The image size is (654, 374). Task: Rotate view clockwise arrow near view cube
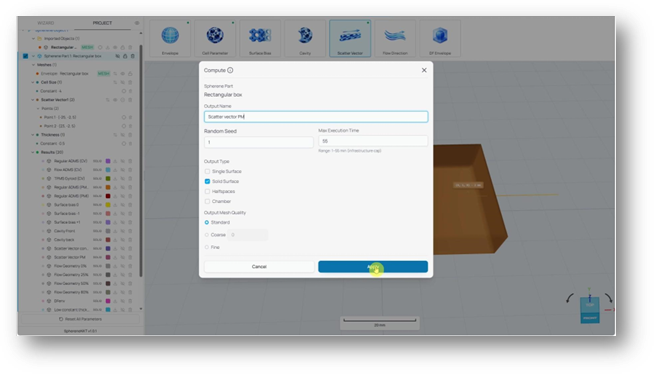coord(608,298)
